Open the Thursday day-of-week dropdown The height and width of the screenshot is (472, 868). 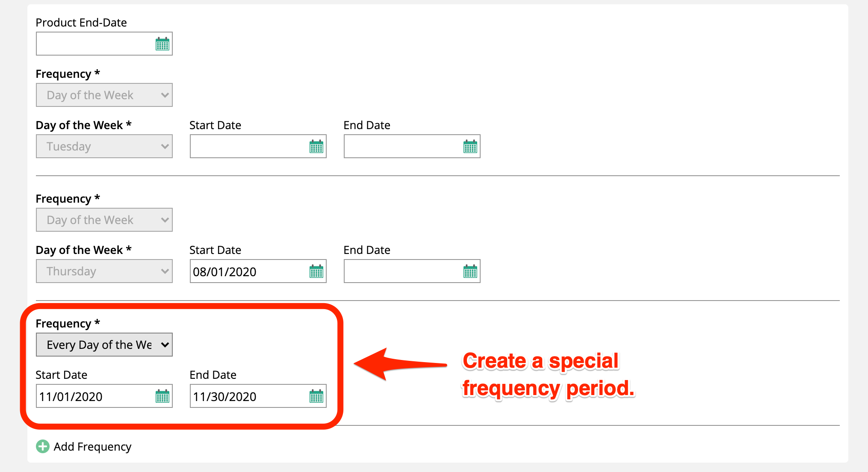(104, 271)
